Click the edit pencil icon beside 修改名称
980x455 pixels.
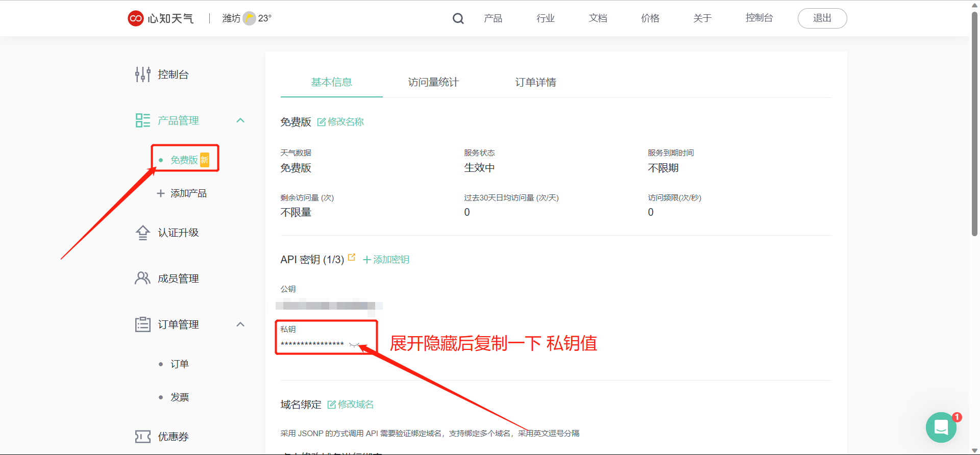click(322, 122)
